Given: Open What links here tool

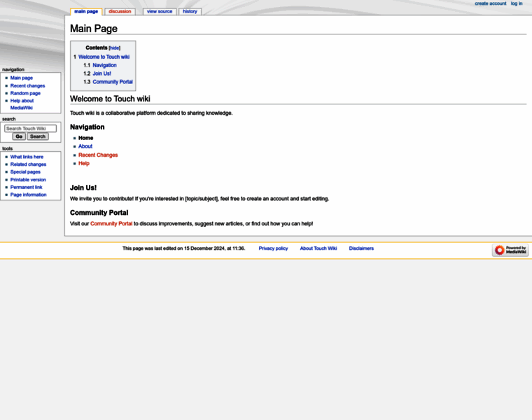Looking at the screenshot, I should tap(27, 157).
